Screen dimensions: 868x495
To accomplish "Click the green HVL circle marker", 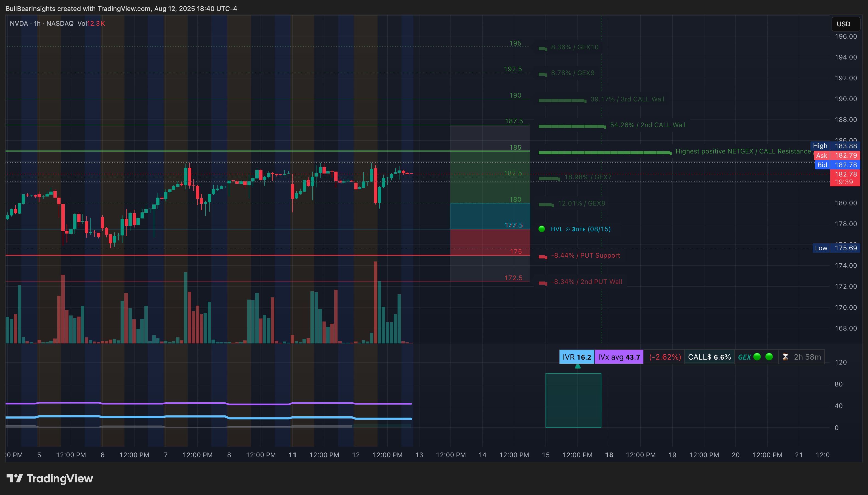I will 542,229.
